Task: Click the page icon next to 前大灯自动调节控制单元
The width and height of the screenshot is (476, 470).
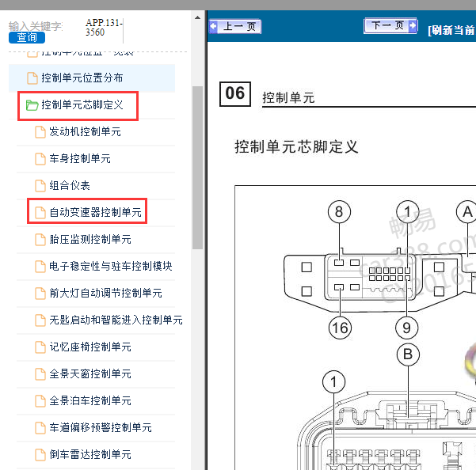Action: (x=40, y=294)
